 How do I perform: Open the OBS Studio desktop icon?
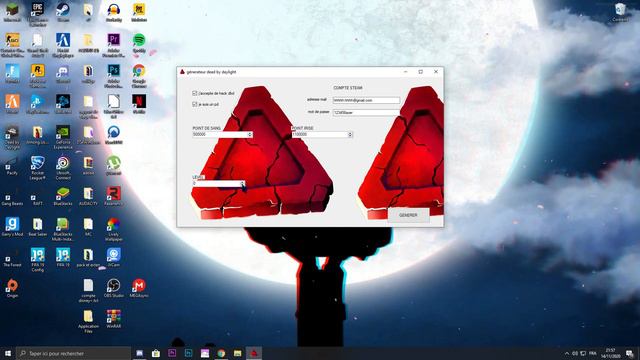coord(113,288)
